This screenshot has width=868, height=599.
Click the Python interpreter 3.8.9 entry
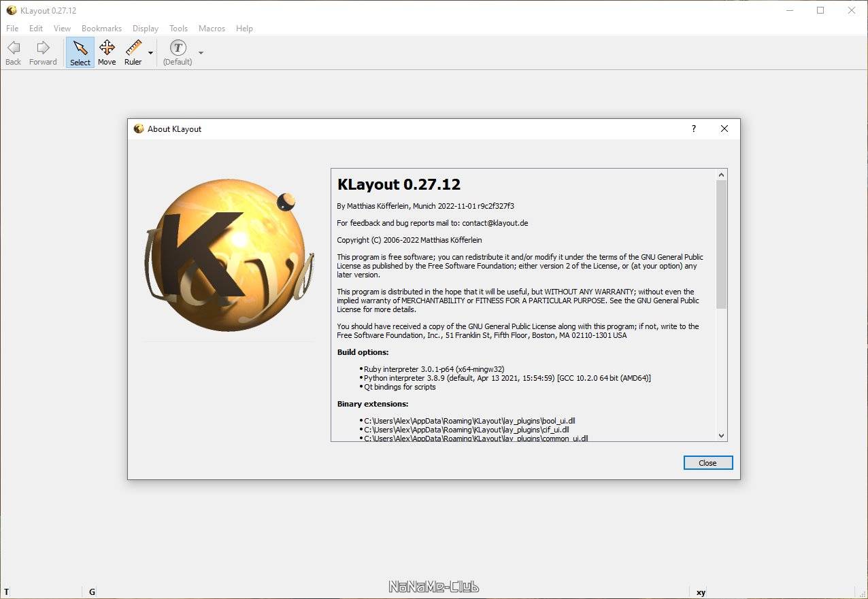coord(507,378)
